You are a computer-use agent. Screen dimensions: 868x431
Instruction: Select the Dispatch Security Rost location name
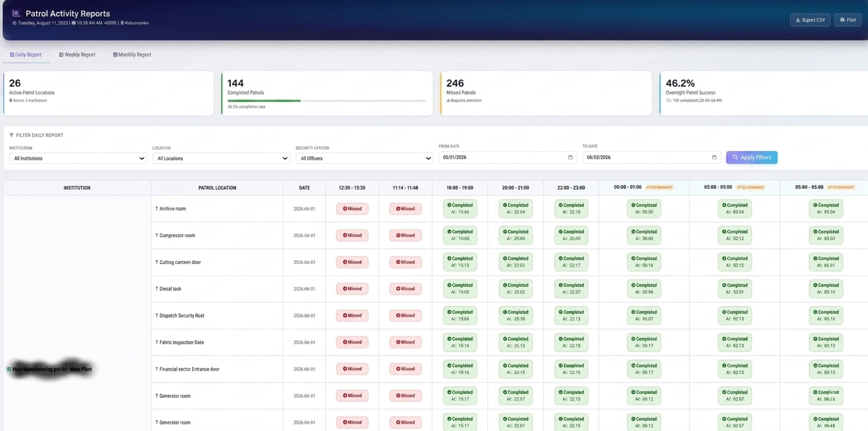[x=182, y=315]
